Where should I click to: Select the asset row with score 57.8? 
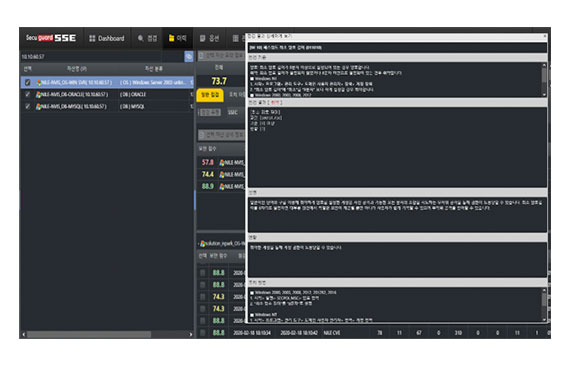222,163
